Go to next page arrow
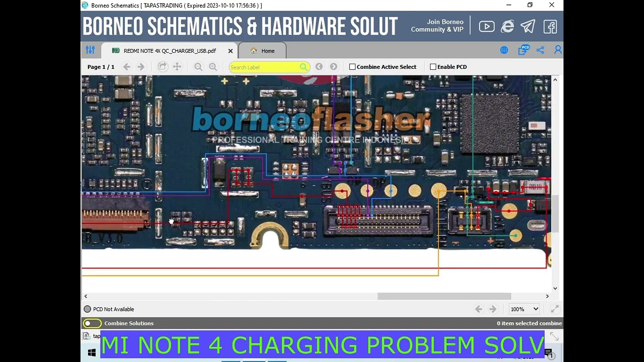Screen dimensions: 644x362 pos(141,67)
